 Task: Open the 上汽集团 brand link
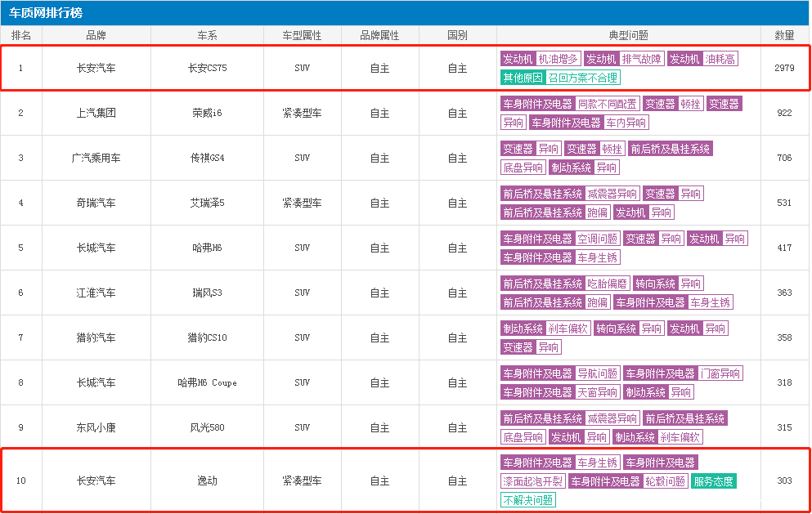(x=96, y=113)
